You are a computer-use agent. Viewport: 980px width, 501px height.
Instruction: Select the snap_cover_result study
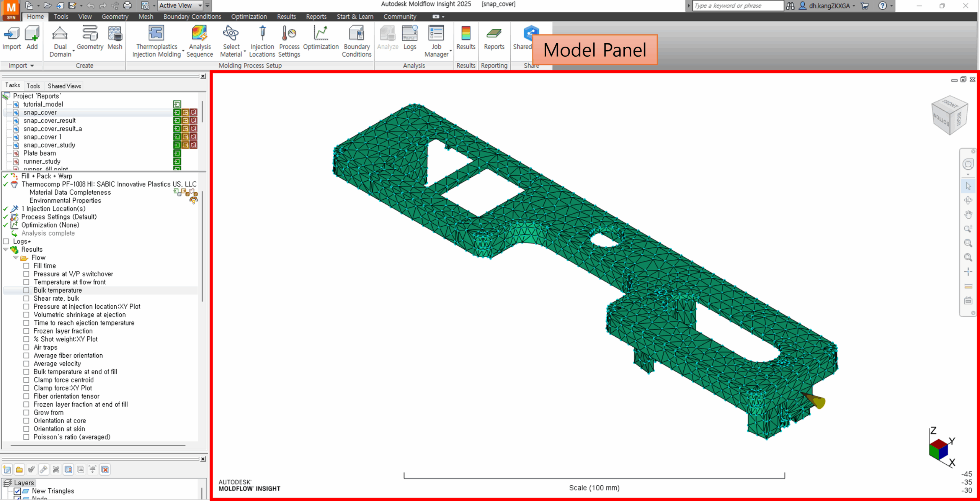[49, 121]
